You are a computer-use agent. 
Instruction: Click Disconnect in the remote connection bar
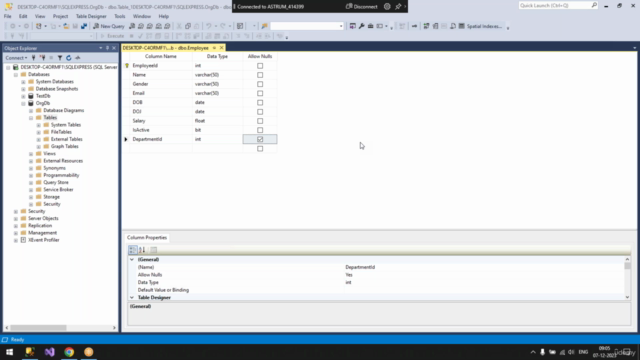click(x=362, y=7)
